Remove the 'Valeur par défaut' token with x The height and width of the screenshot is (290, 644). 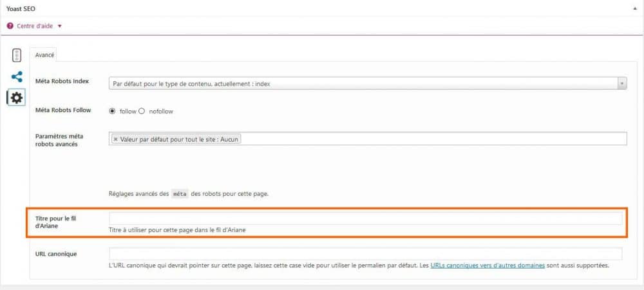(x=115, y=139)
